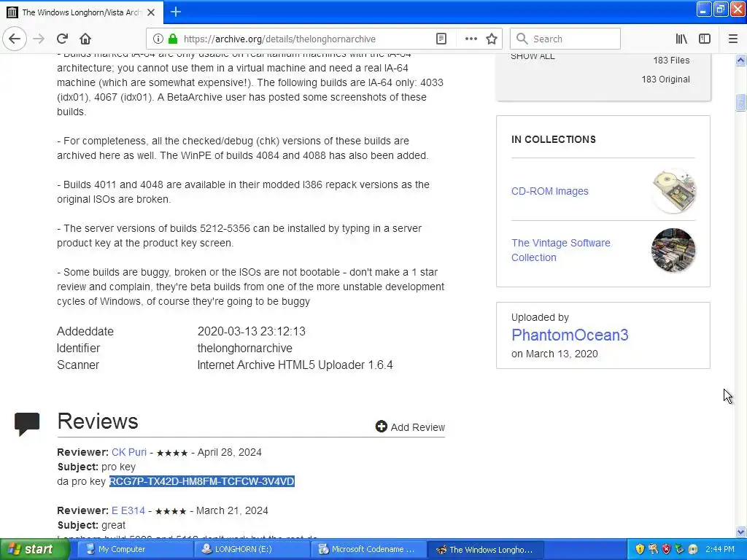Click the scrollbar down arrow
This screenshot has height=560, width=747.
740,532
